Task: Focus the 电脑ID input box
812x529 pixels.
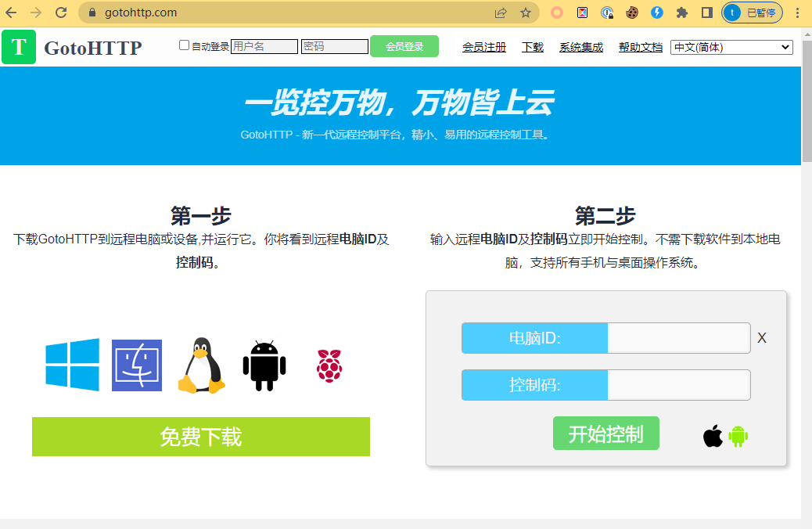Action: pos(679,338)
